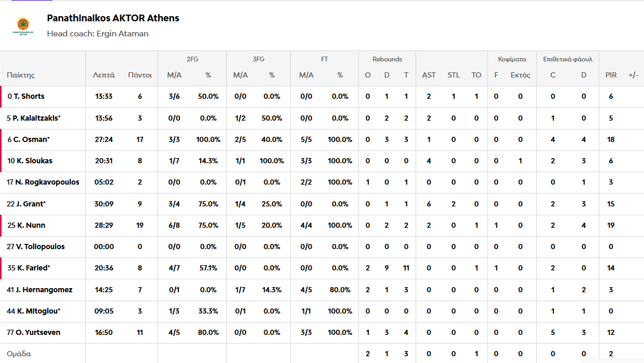
Task: Click the Παίκτης column header
Action: click(21, 75)
